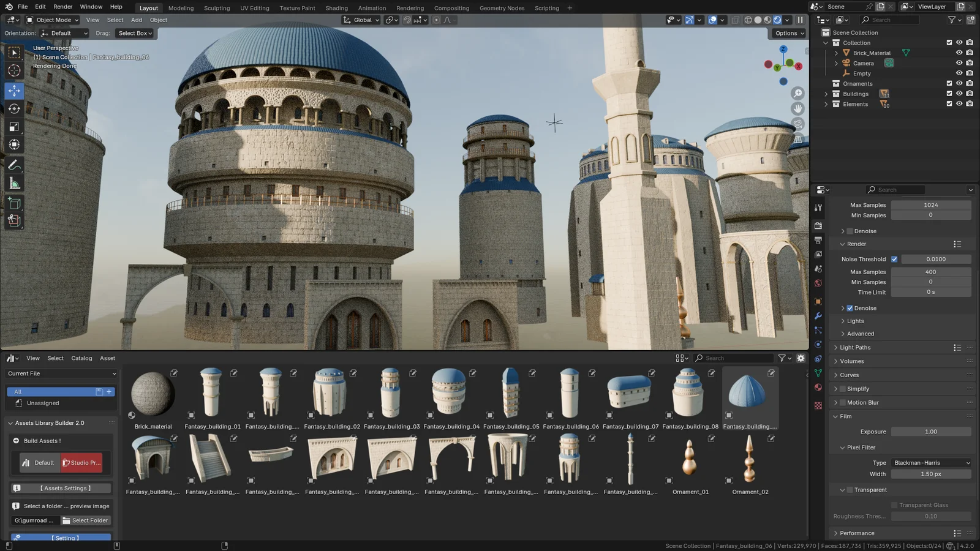Select the Measure tool
The image size is (980, 551).
point(14,182)
